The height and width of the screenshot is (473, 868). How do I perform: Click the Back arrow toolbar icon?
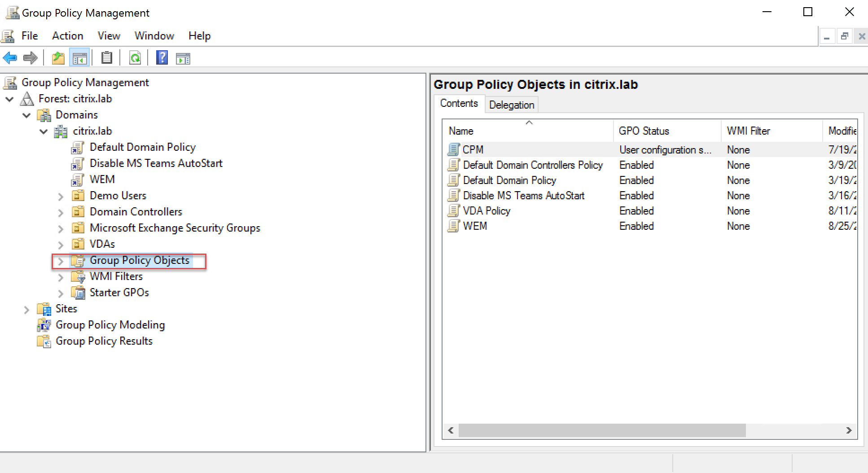pyautogui.click(x=10, y=58)
